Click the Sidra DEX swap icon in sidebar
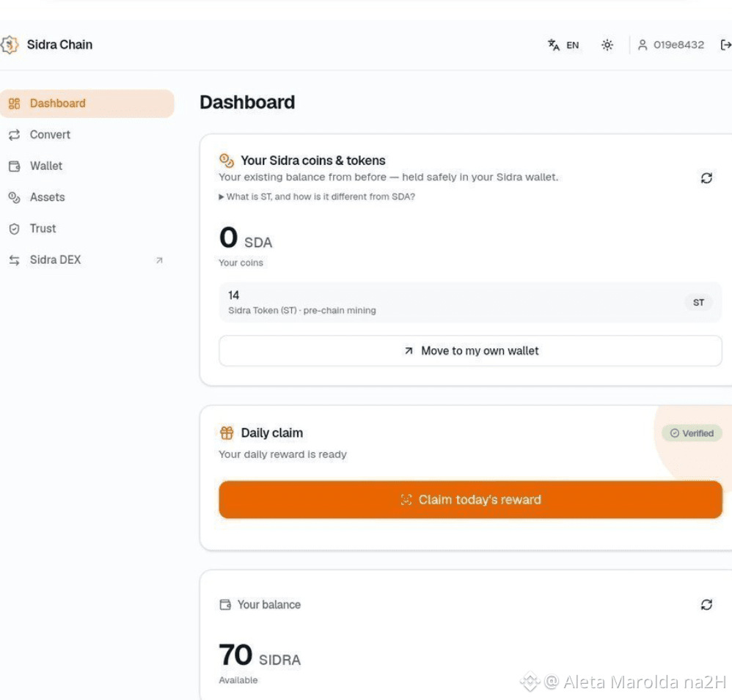Viewport: 732px width, 700px height. tap(15, 260)
